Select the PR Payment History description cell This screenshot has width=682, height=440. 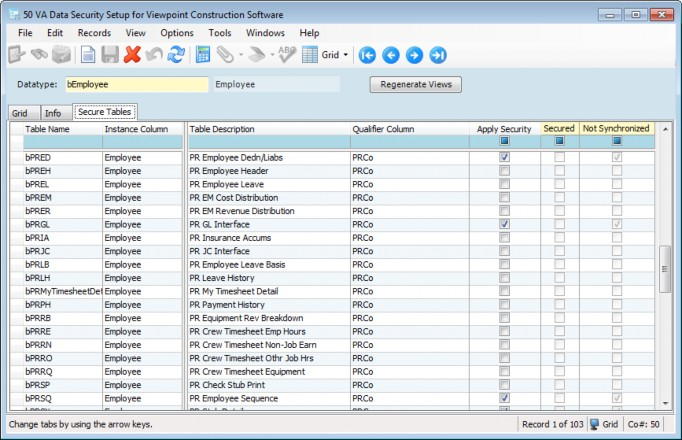tap(269, 305)
